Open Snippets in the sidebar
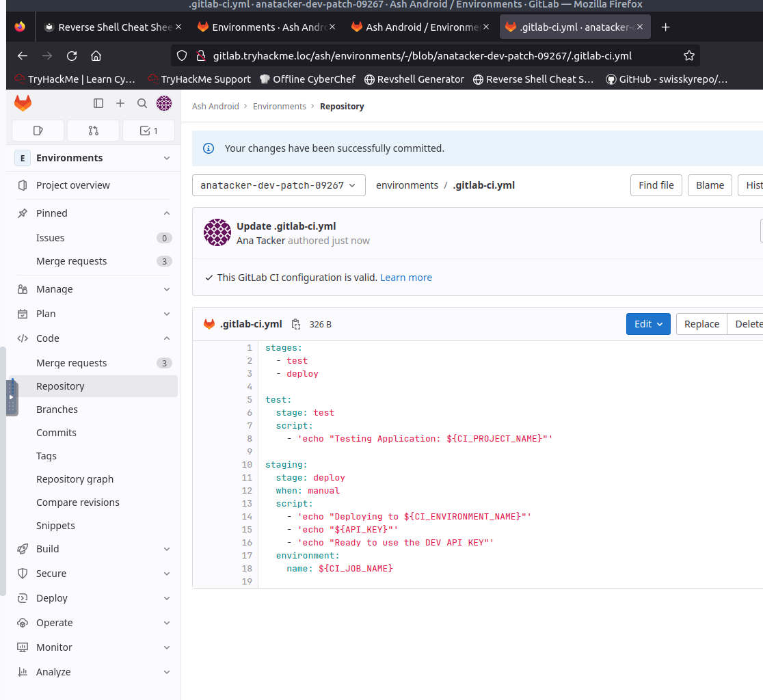This screenshot has height=700, width=763. (x=94, y=526)
